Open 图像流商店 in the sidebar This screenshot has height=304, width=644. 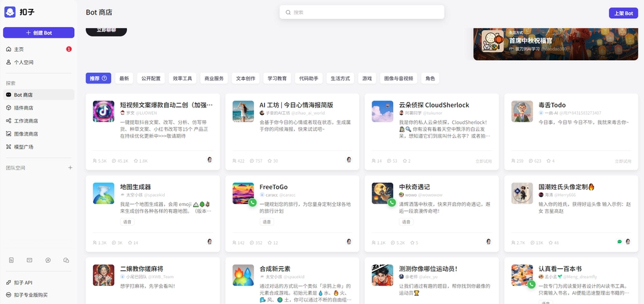pyautogui.click(x=38, y=134)
